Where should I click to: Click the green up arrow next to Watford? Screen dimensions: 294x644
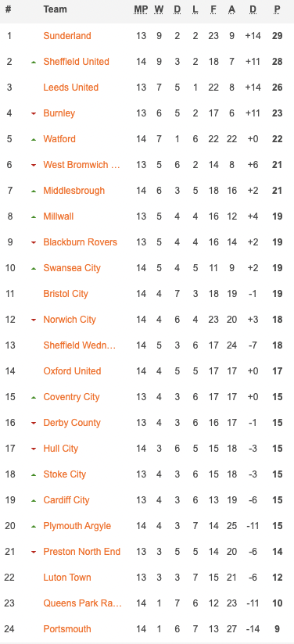[x=34, y=140]
